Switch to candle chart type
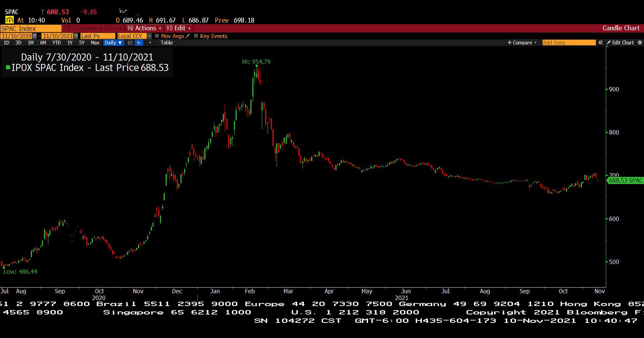 [139, 43]
